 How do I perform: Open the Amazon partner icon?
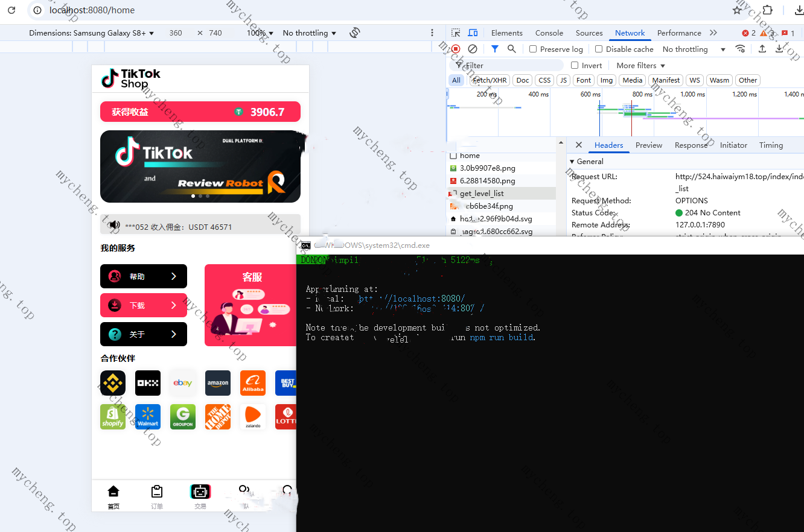coord(218,383)
